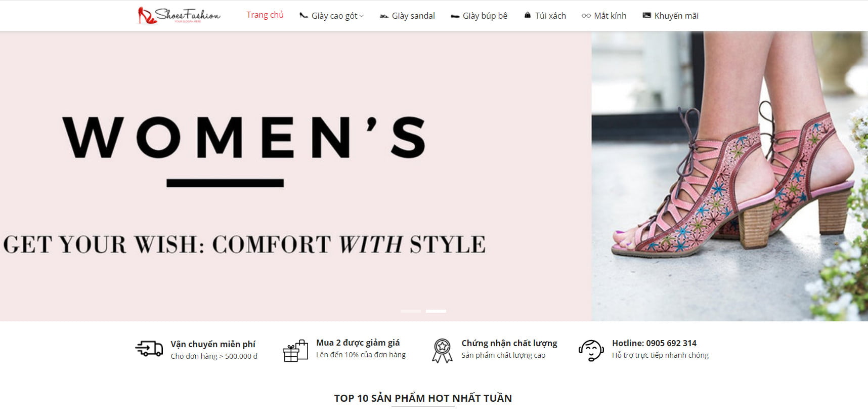Click the promotion icon beside Khuyến mãi
868x418 pixels.
[646, 15]
